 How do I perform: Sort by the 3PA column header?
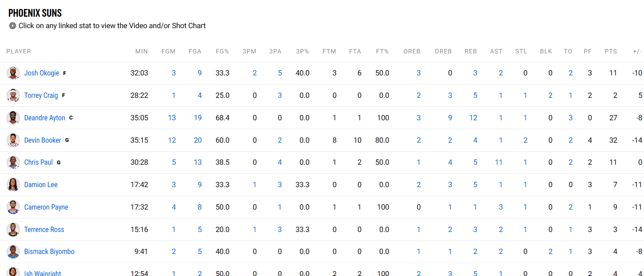(276, 51)
